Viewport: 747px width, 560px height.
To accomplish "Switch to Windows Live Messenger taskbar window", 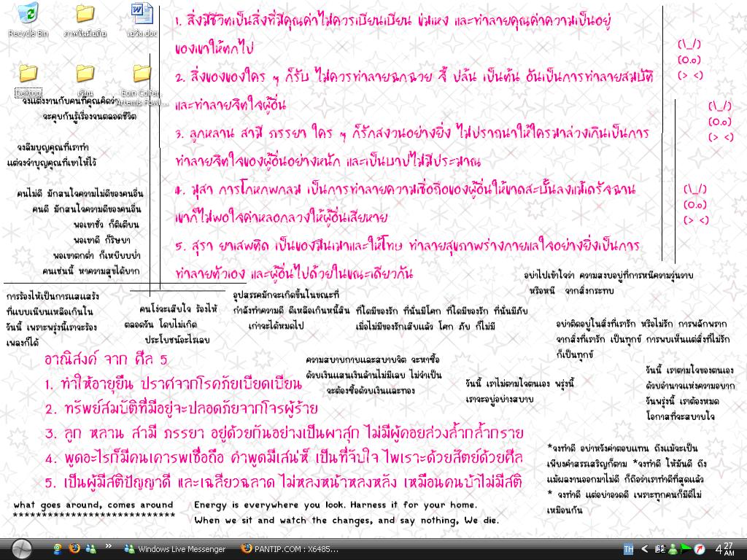I will point(175,549).
